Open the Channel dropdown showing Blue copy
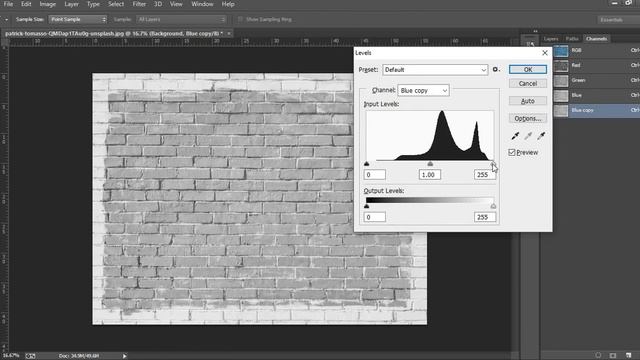The image size is (640, 360). (x=423, y=90)
